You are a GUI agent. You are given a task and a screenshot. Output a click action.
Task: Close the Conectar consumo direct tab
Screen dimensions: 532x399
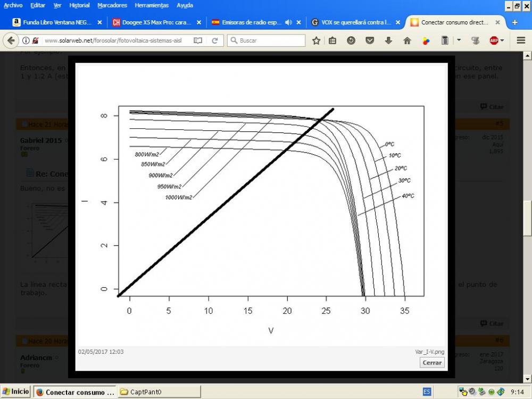pos(497,22)
